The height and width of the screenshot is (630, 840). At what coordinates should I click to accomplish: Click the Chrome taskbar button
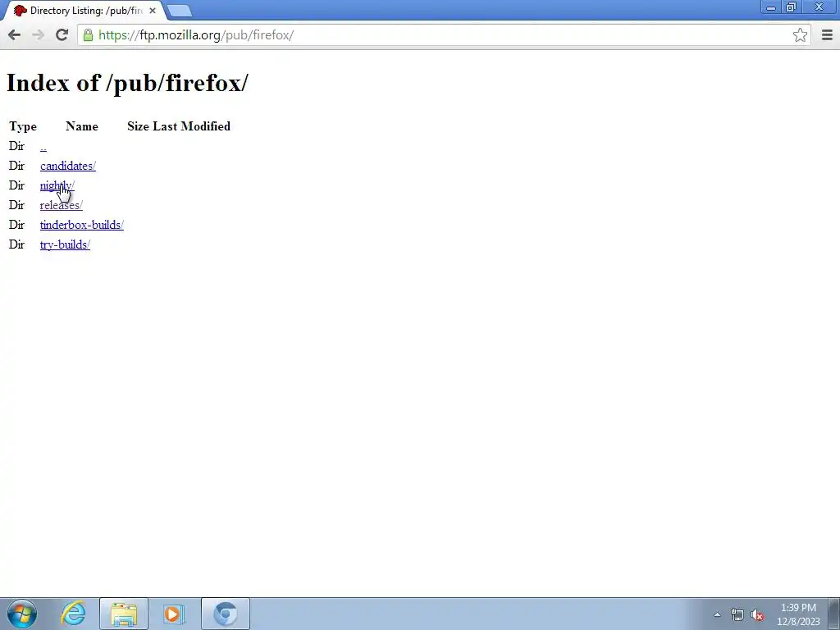(x=226, y=614)
